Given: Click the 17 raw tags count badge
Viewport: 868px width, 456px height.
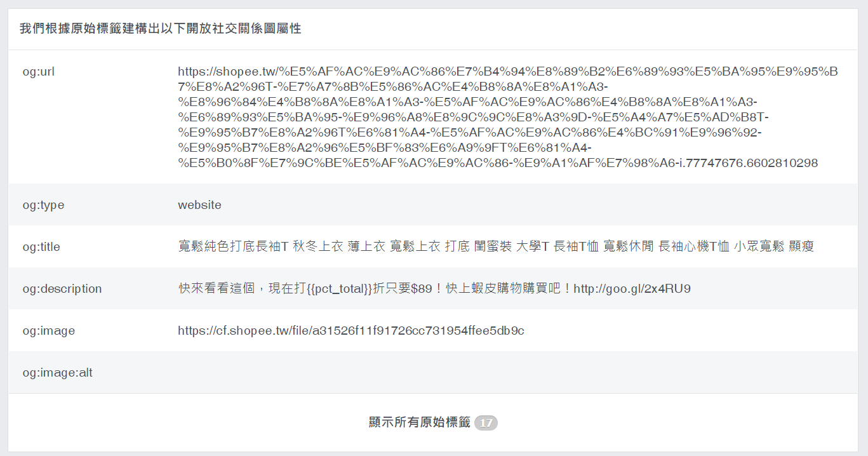Looking at the screenshot, I should [x=486, y=423].
